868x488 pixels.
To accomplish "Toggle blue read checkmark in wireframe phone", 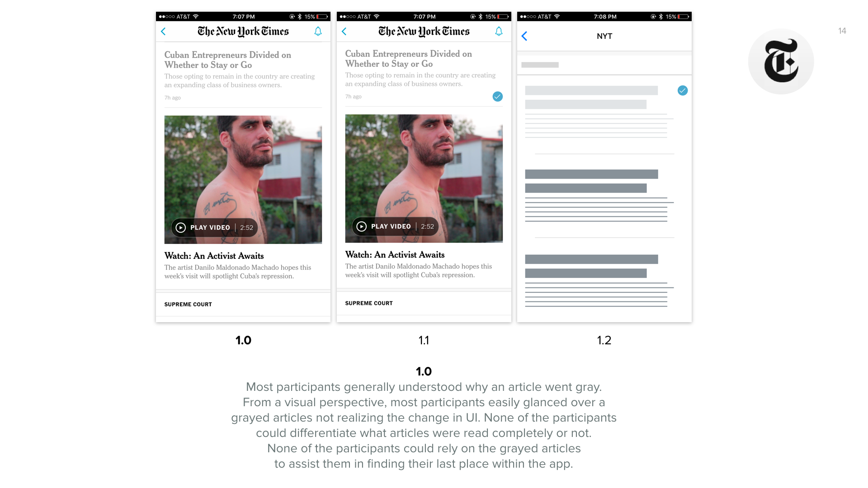I will pyautogui.click(x=683, y=91).
